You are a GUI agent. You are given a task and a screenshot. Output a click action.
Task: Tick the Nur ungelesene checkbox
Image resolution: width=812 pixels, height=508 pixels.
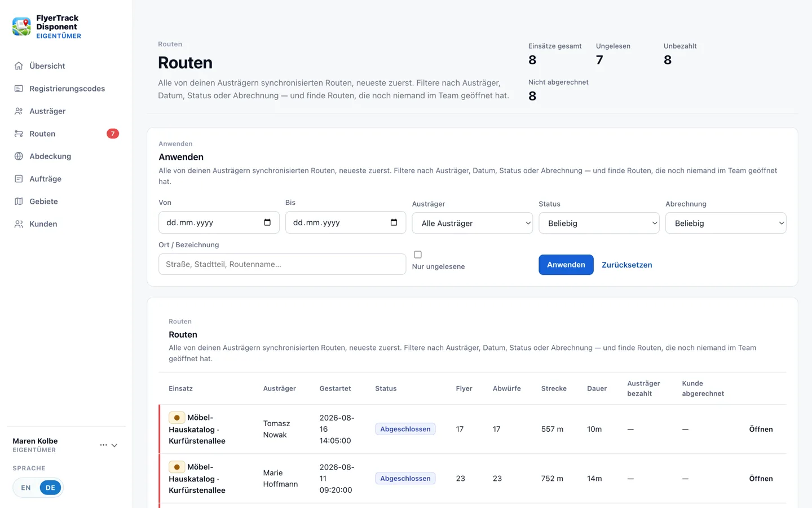coord(418,255)
